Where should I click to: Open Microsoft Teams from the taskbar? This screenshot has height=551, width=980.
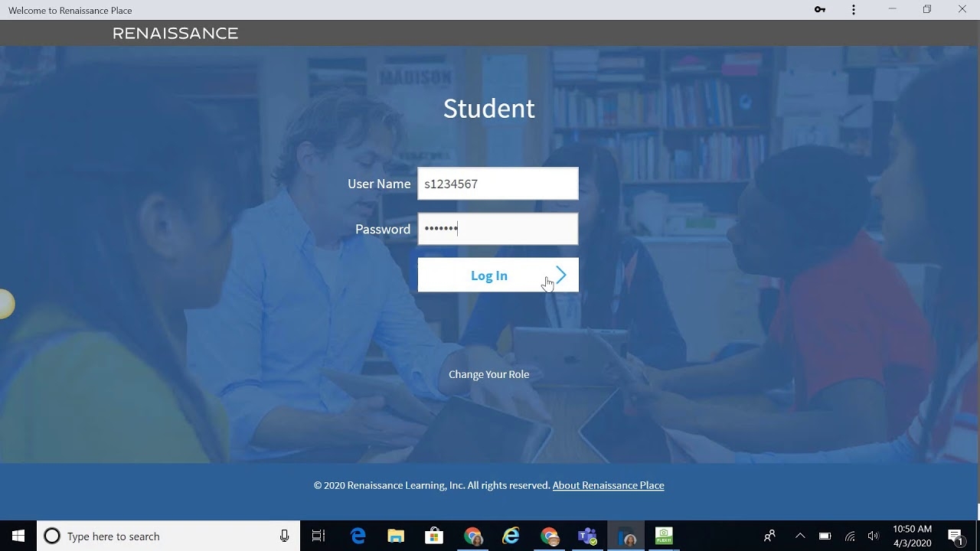point(587,536)
